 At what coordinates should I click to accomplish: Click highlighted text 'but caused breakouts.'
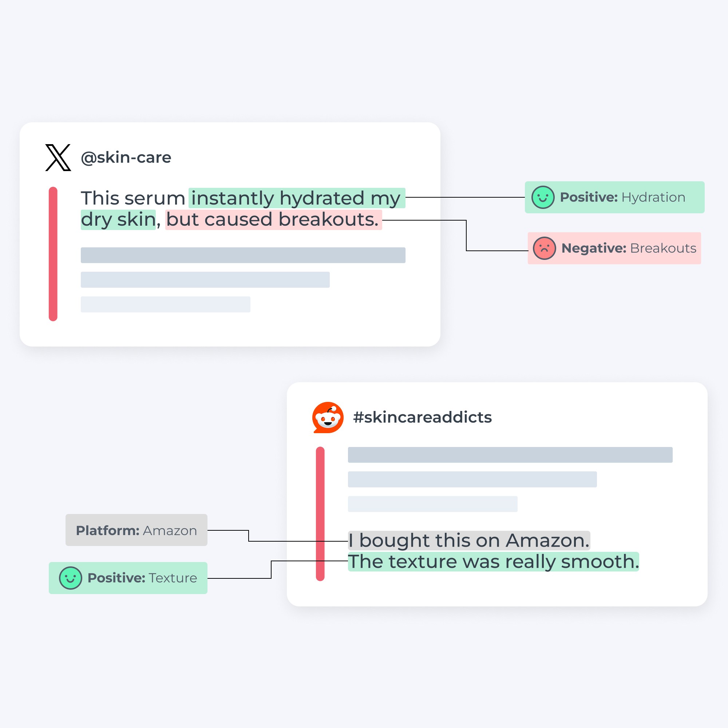[274, 220]
